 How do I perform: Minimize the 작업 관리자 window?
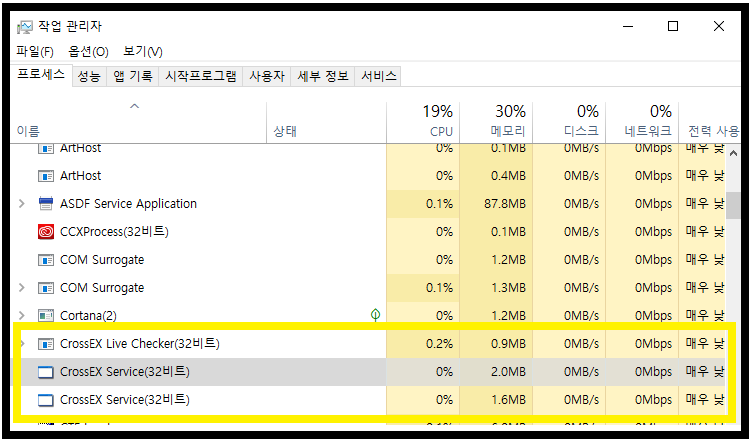click(628, 26)
